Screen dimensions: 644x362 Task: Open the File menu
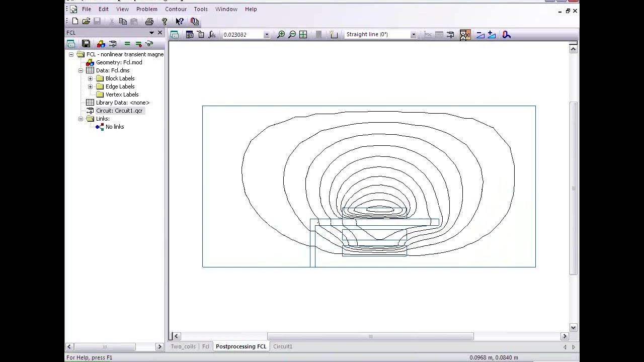[x=87, y=9]
